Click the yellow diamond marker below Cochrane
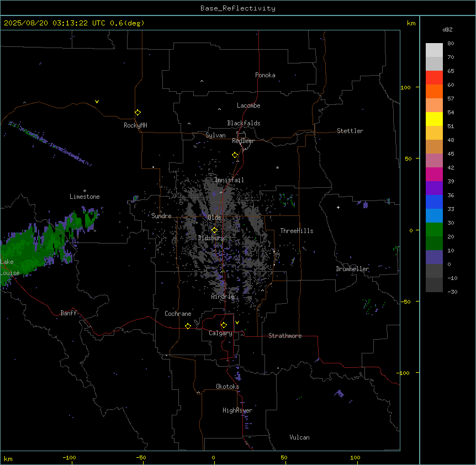This screenshot has height=465, width=476. 188,326
